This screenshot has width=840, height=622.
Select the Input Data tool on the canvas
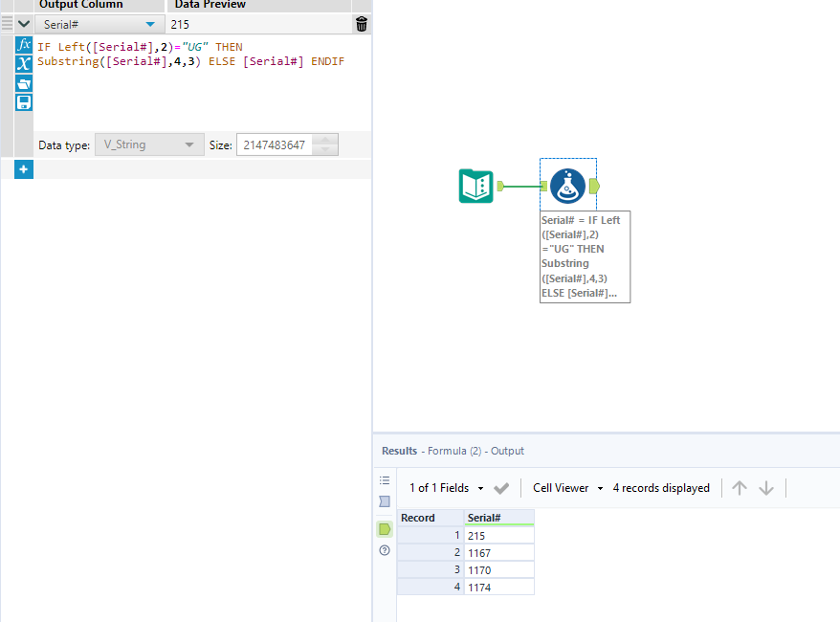coord(475,186)
